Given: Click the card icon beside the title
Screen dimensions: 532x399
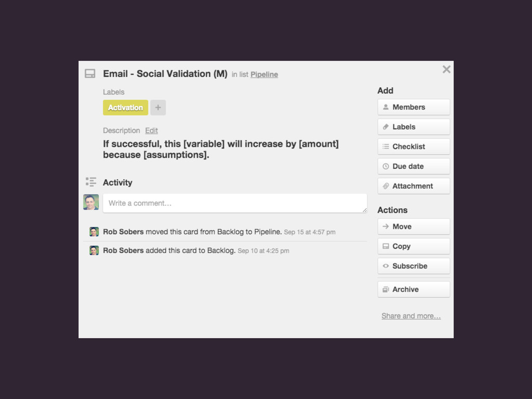Looking at the screenshot, I should coord(90,74).
